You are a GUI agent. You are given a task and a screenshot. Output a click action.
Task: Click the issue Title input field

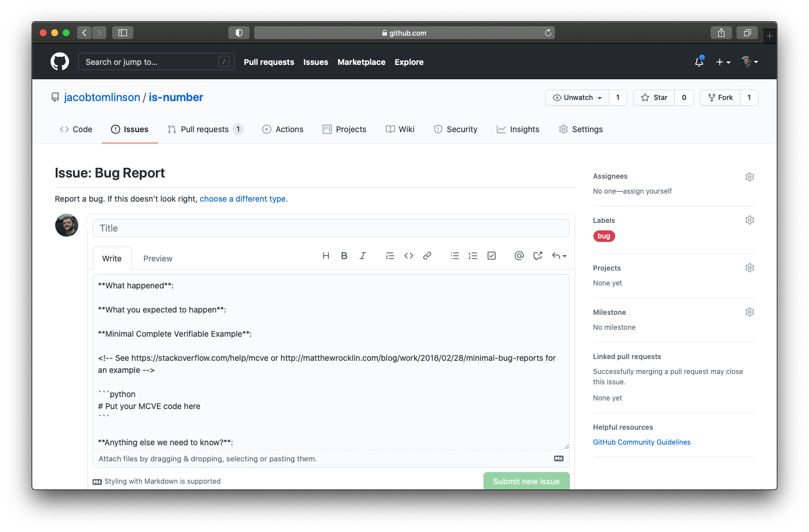tap(331, 228)
